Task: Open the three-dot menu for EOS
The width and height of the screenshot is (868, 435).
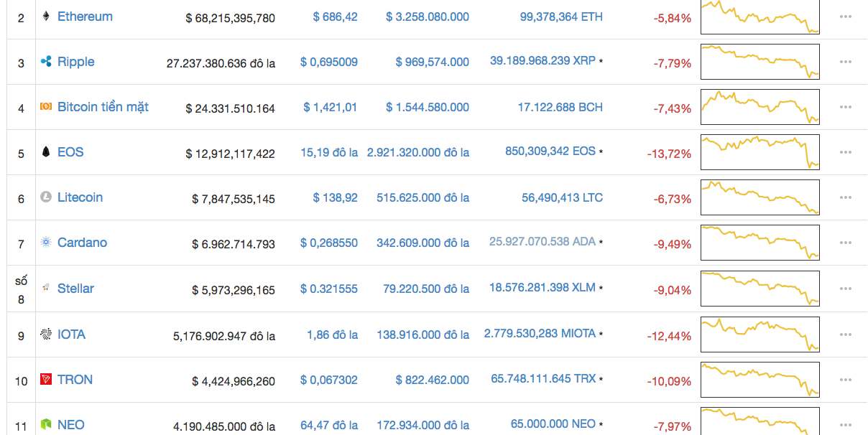Action: 845,152
